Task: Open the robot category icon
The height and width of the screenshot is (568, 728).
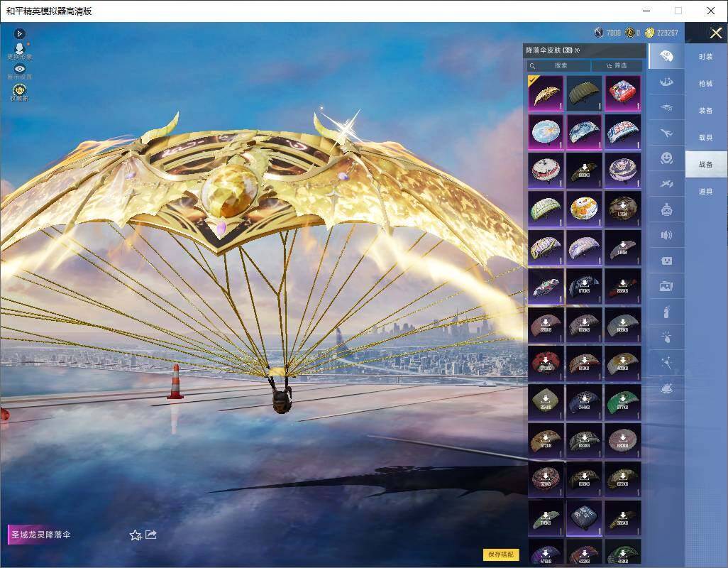Action: pyautogui.click(x=666, y=209)
